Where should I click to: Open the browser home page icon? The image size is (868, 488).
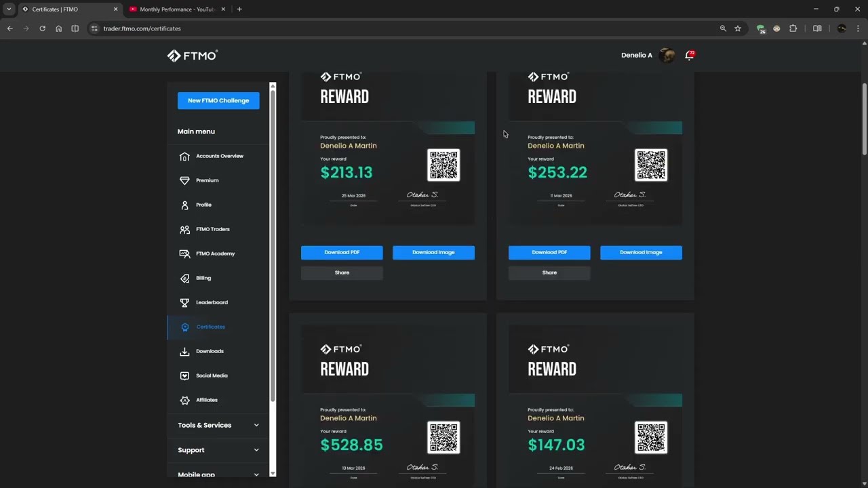point(58,28)
